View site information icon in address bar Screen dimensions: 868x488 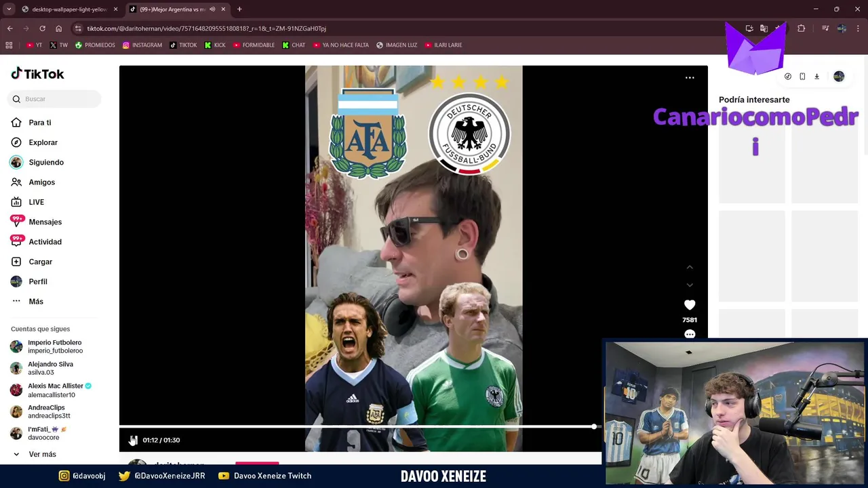(x=78, y=28)
